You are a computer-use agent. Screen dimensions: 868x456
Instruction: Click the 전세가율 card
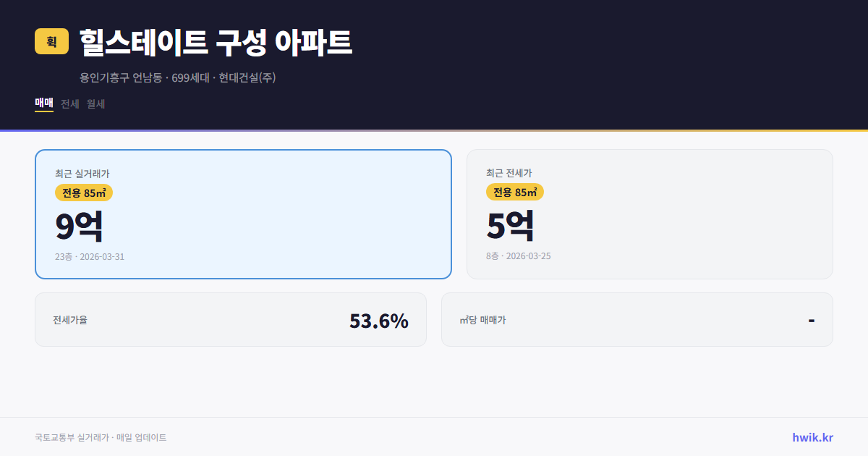(231, 319)
